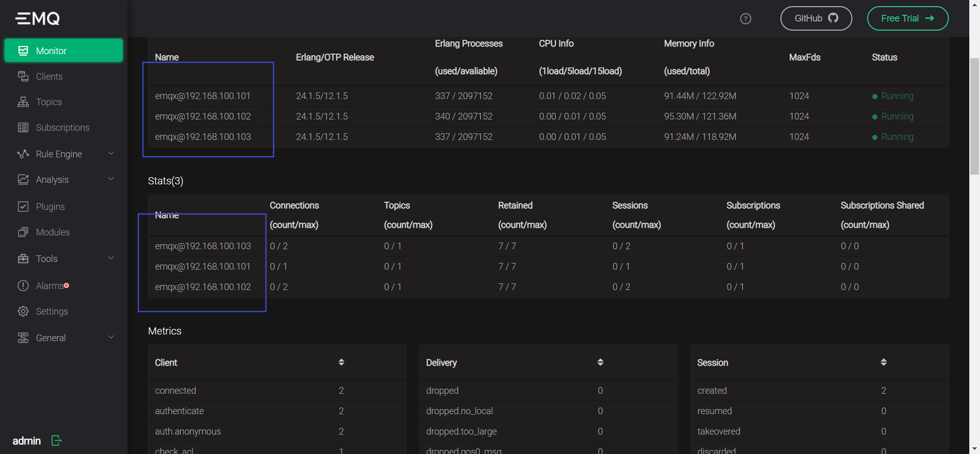Click the Tools toolbox icon
Viewport: 980px width, 454px height.
(23, 258)
